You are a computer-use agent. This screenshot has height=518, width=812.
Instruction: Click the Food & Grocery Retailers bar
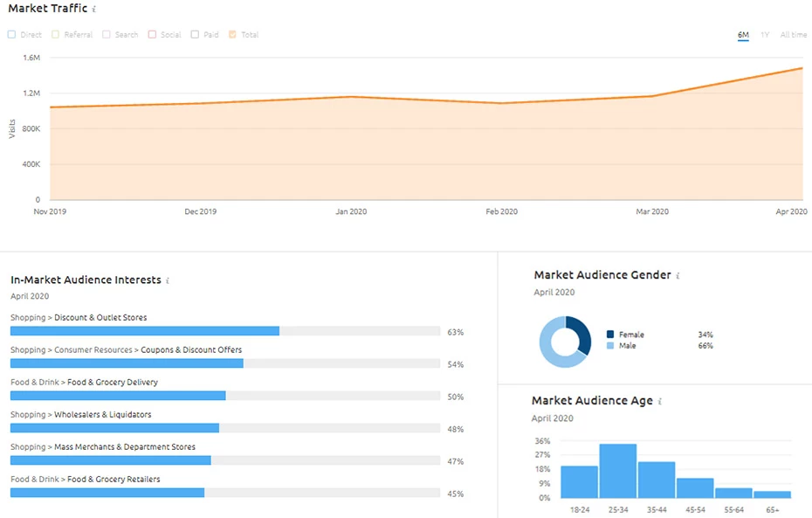[225, 493]
